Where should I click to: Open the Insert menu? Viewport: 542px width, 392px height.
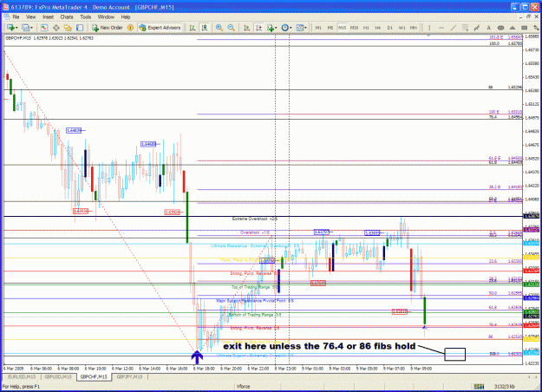click(x=48, y=17)
